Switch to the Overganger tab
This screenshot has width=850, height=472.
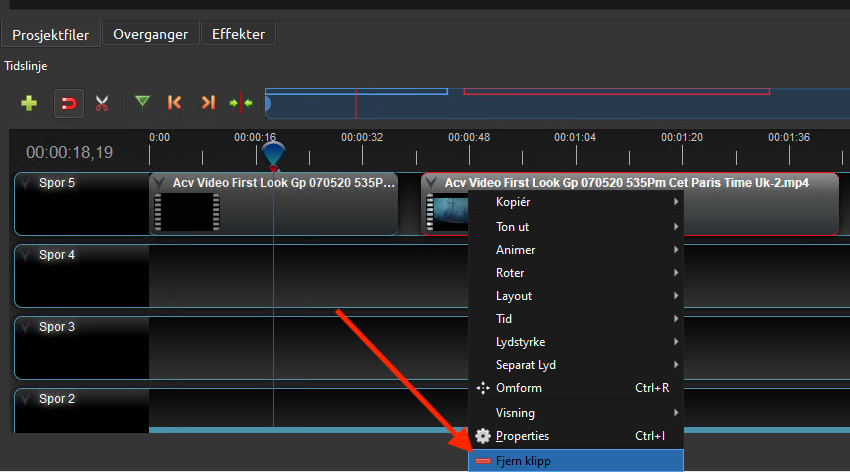tap(150, 34)
